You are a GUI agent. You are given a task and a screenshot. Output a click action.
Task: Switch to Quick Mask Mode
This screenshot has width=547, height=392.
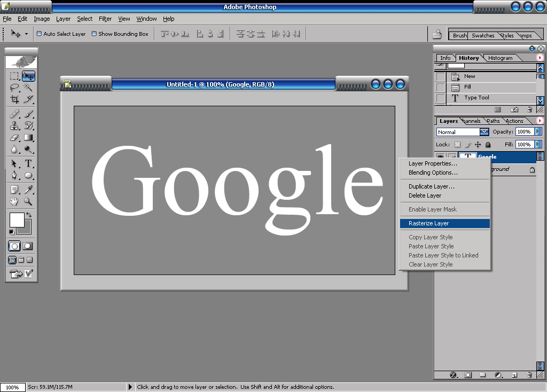click(28, 246)
